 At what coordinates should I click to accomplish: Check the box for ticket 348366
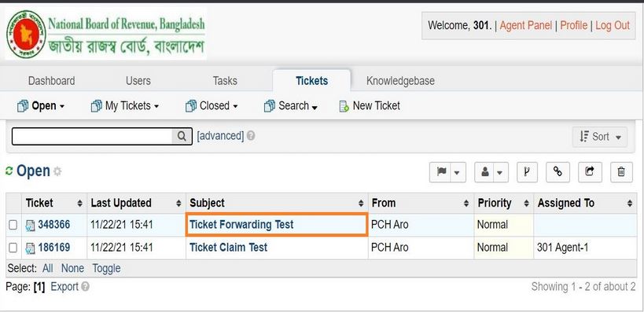[x=13, y=225]
